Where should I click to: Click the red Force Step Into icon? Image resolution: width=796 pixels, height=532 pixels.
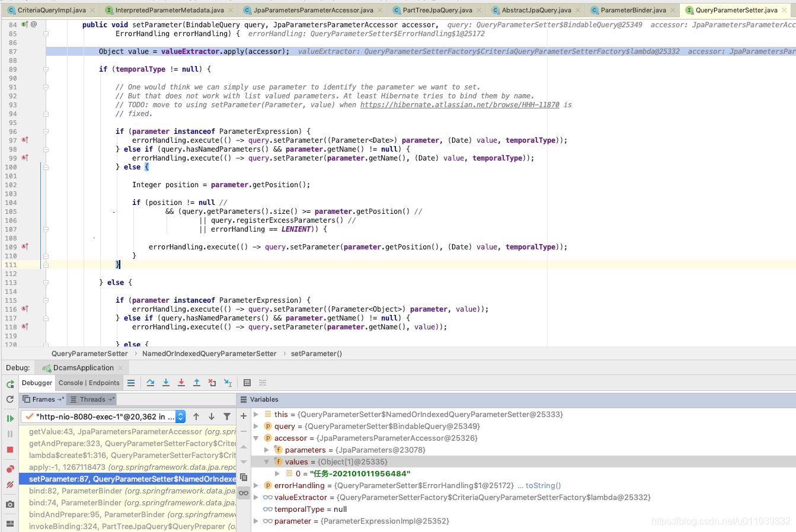(x=181, y=383)
